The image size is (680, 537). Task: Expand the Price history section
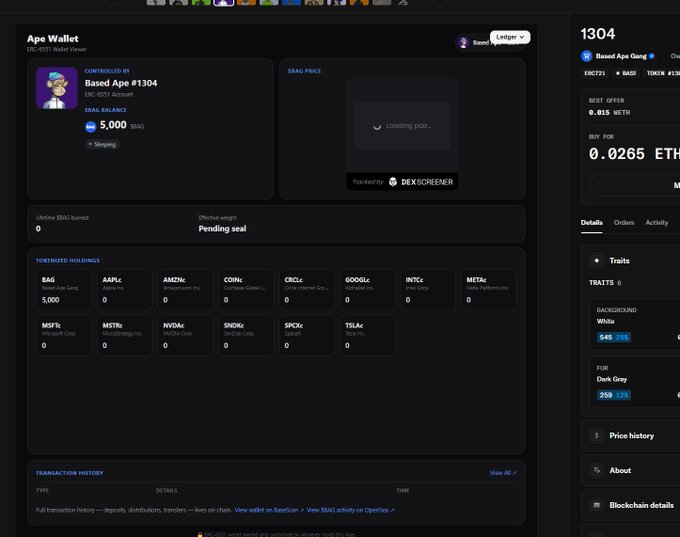(x=631, y=435)
